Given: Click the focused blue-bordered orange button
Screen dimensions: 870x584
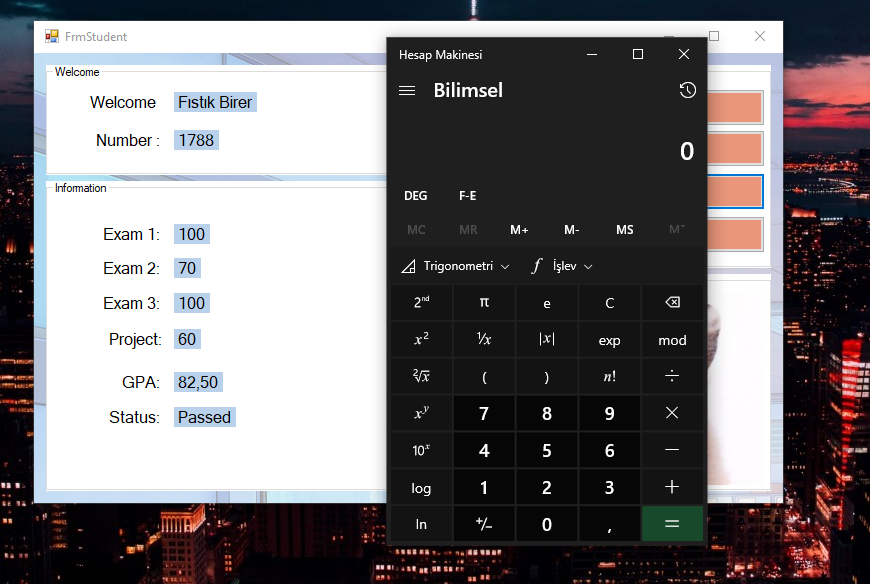Looking at the screenshot, I should 735,192.
